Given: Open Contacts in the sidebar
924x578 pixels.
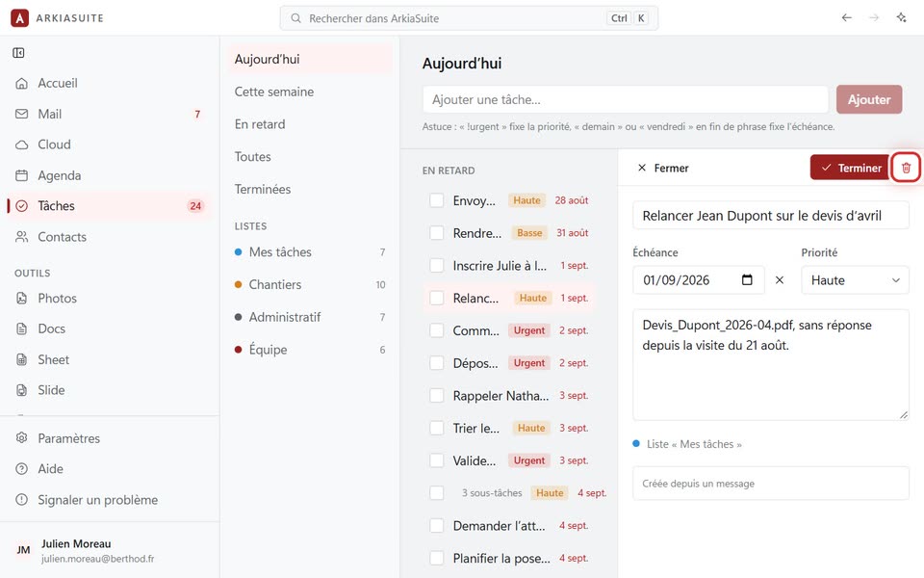Looking at the screenshot, I should (110, 237).
